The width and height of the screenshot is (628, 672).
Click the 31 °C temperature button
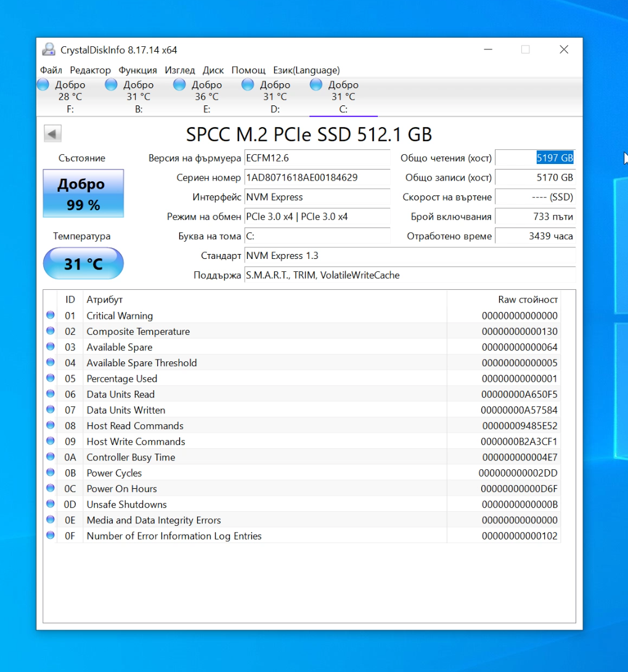point(83,264)
